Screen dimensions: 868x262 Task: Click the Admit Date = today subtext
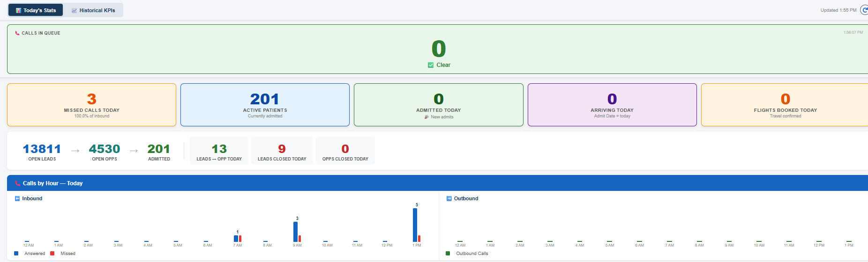click(612, 116)
